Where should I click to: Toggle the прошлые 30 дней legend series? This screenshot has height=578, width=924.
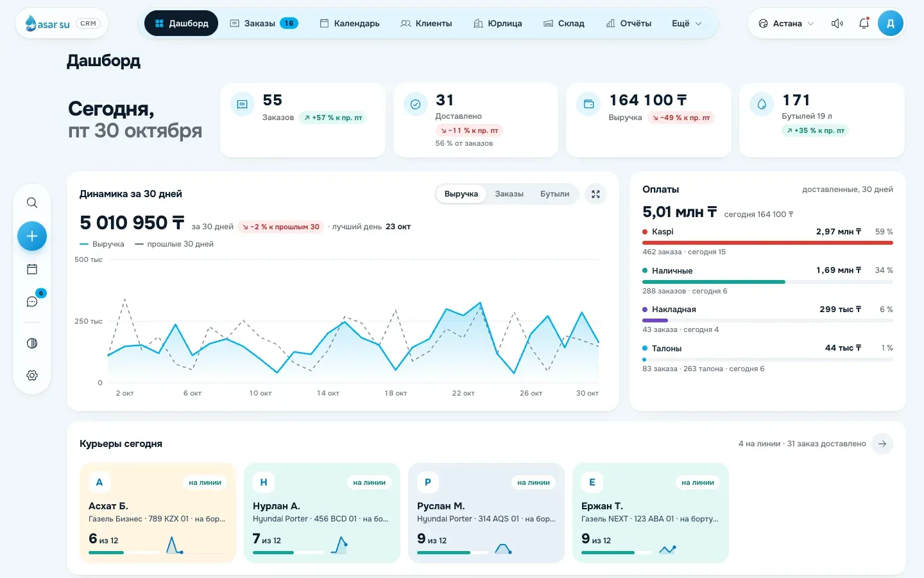174,244
